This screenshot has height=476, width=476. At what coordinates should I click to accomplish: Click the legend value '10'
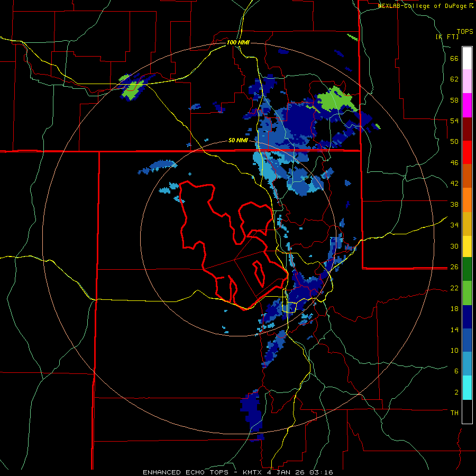454,351
